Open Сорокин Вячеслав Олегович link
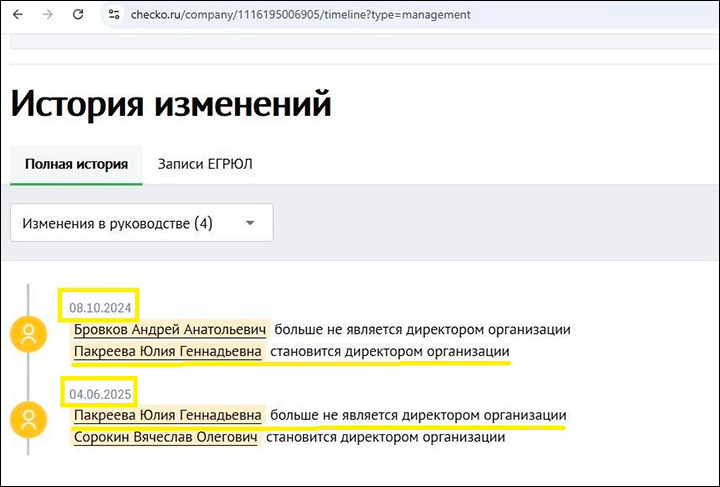Screen dimensions: 720x487 click(x=165, y=437)
